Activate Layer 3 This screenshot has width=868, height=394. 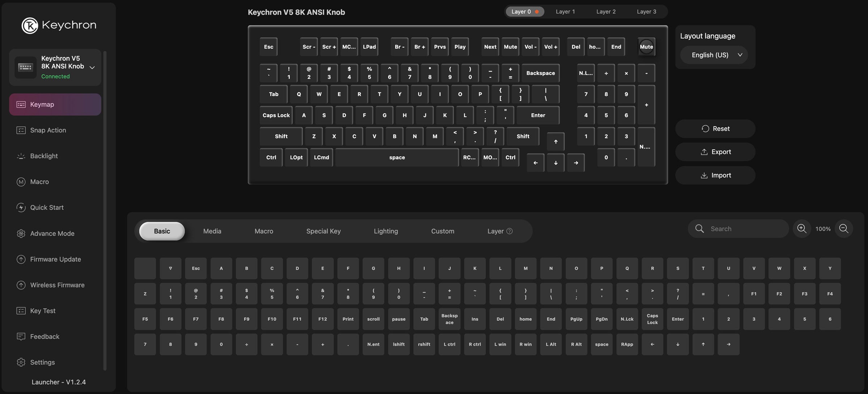[x=646, y=11]
